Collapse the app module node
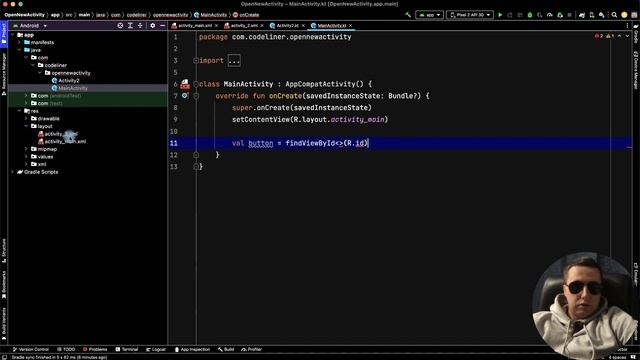Image resolution: width=640 pixels, height=360 pixels. coord(12,35)
